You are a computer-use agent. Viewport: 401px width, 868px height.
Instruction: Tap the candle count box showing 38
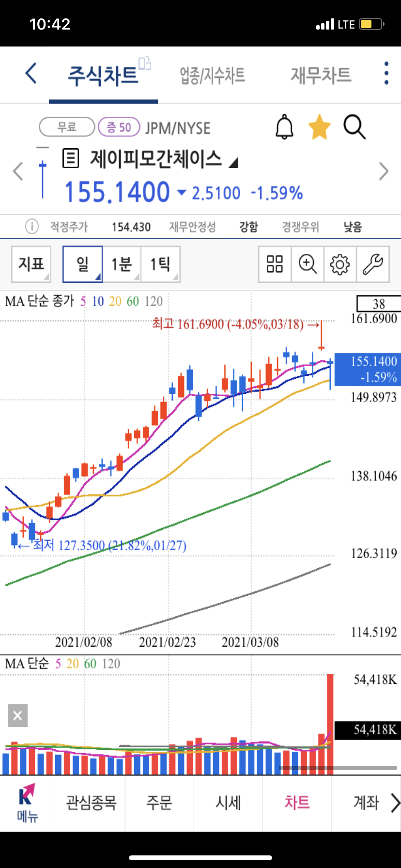point(379,304)
